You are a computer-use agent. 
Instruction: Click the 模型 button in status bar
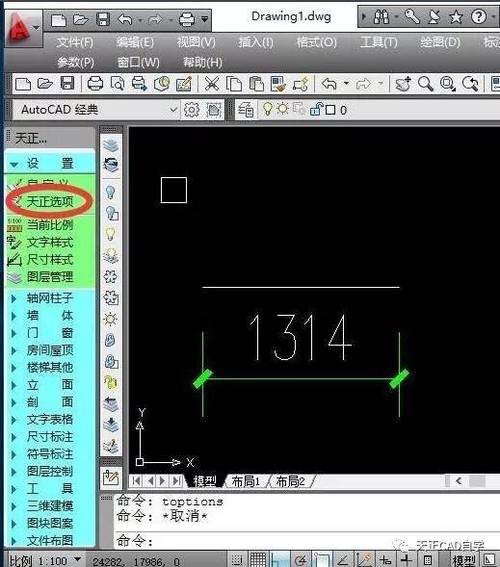click(x=464, y=561)
